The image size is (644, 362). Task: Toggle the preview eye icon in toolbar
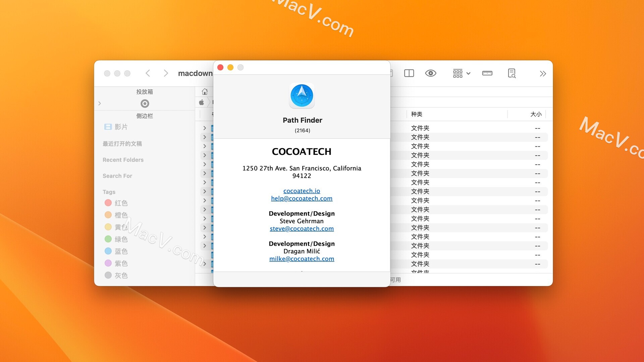click(431, 73)
